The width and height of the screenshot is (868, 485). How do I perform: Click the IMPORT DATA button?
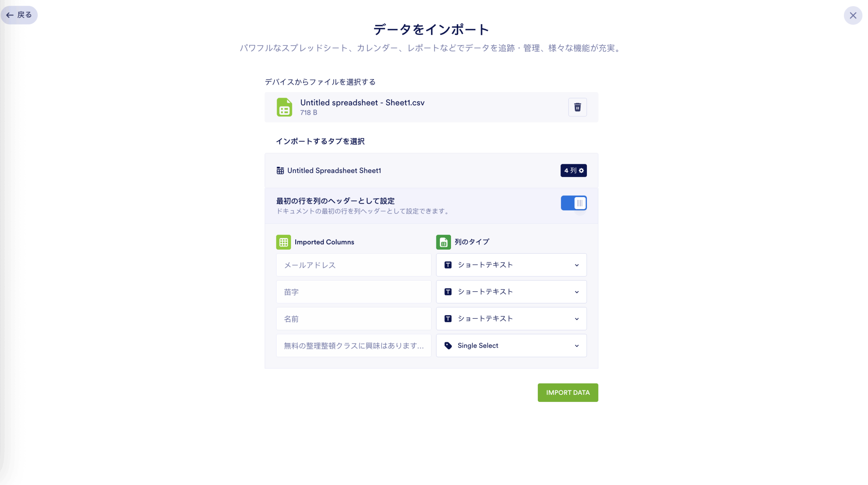coord(568,392)
